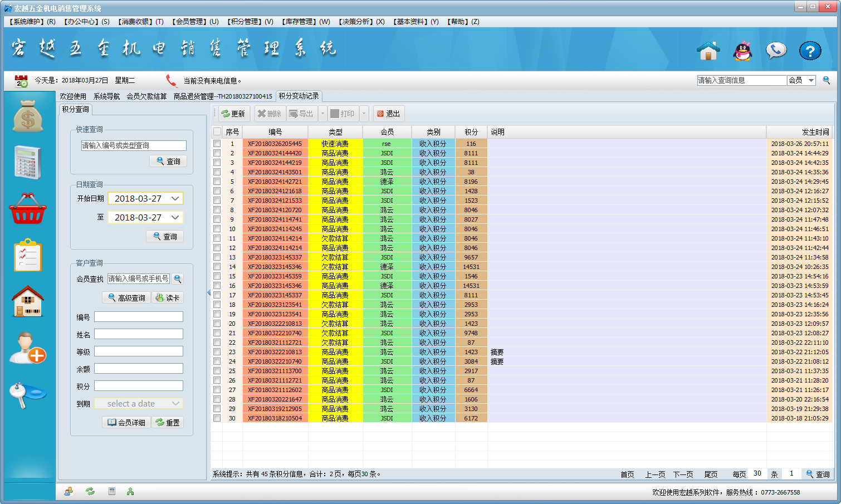Click the 快速查询 number or type input field

134,145
